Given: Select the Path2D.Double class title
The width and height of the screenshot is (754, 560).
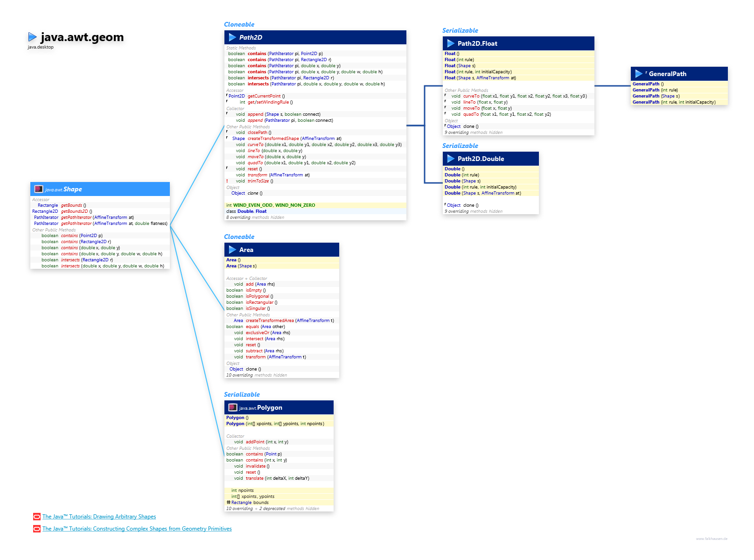Looking at the screenshot, I should pyautogui.click(x=481, y=159).
